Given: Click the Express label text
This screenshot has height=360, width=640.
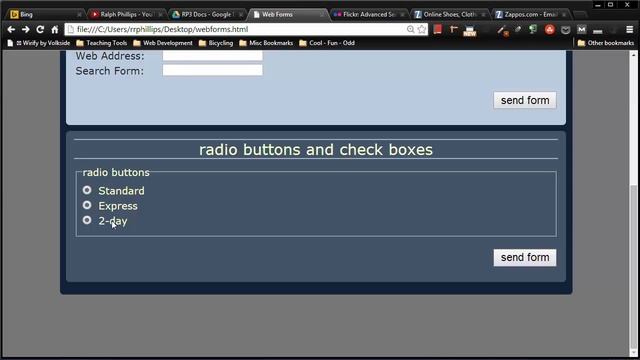Looking at the screenshot, I should 118,206.
